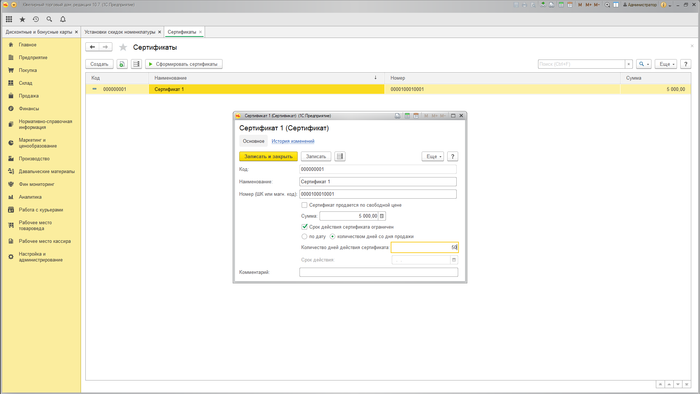Screen dimensions: 700x394
Task: Click 'Записать и закрыть' button
Action: 268,156
